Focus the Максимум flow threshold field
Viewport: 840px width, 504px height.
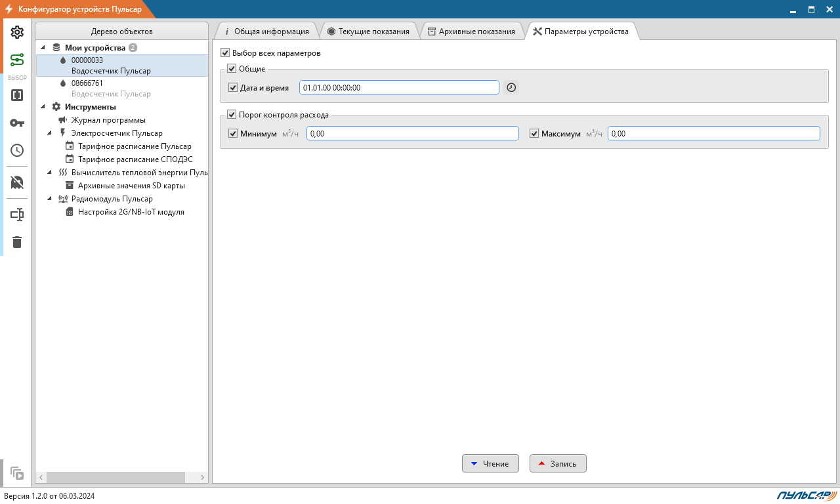pos(714,133)
